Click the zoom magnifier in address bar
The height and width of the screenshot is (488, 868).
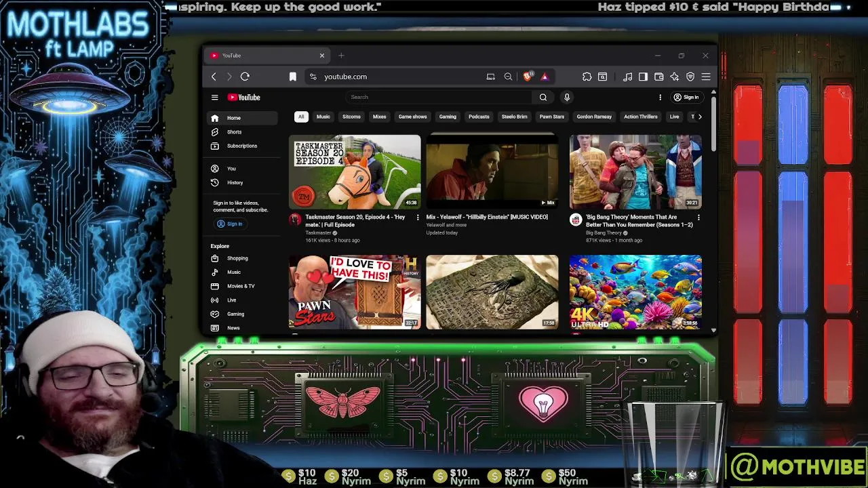[508, 77]
